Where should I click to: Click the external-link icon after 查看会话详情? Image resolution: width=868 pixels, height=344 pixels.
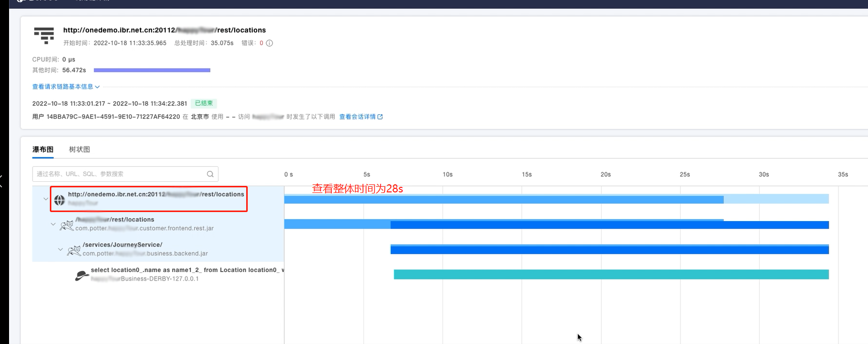point(380,117)
